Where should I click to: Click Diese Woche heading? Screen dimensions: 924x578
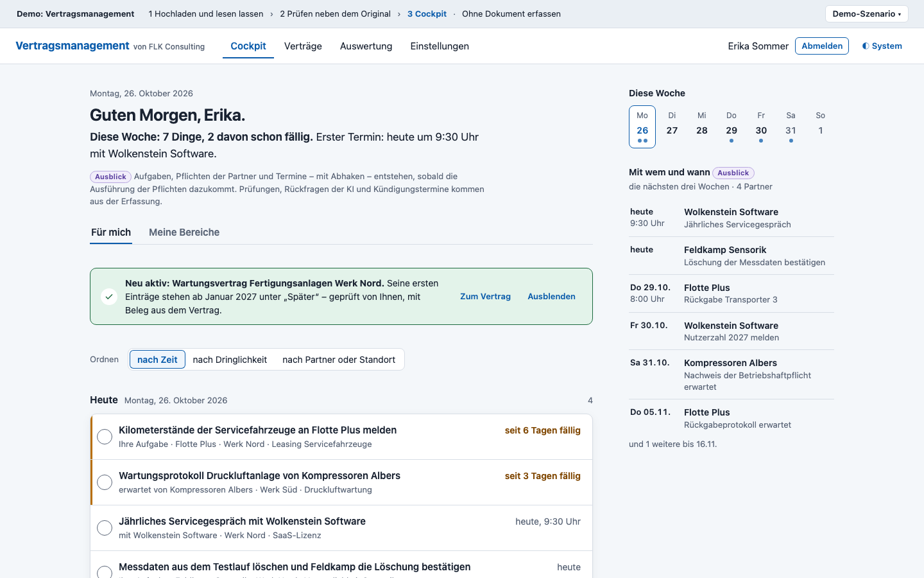[657, 93]
